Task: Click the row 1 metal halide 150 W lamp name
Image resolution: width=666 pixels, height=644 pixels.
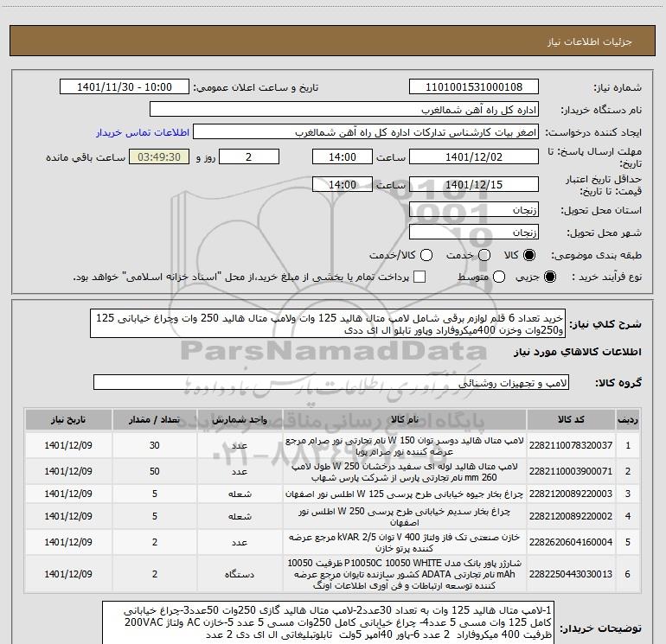Action: click(405, 446)
